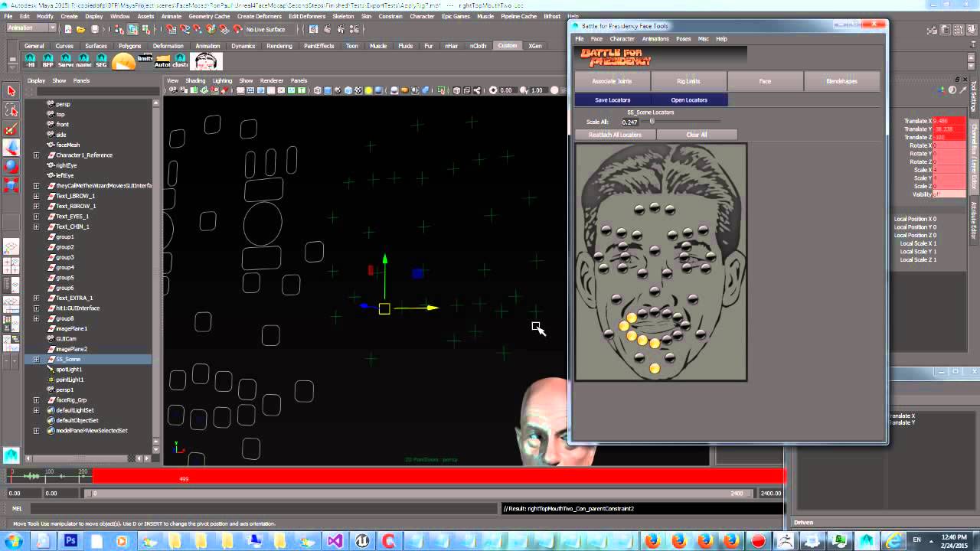
Task: Select the pointLight1 outliner item
Action: pos(70,380)
